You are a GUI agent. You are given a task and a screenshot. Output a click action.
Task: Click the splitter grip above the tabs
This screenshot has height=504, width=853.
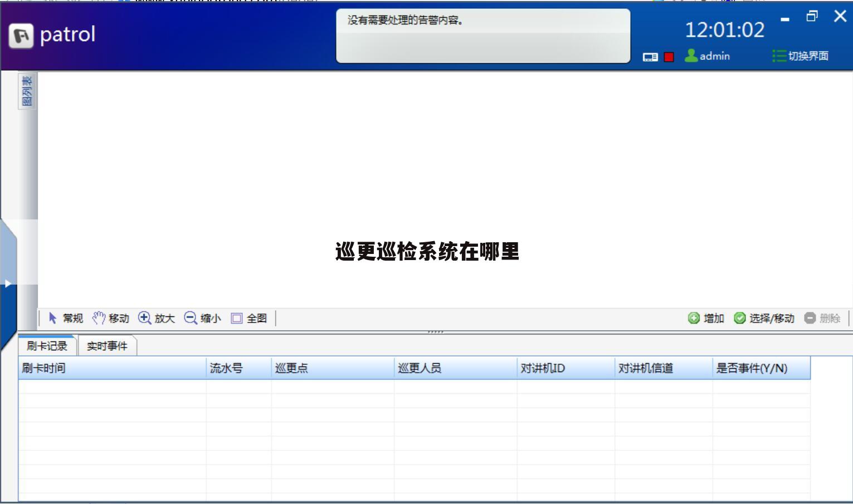(x=435, y=331)
